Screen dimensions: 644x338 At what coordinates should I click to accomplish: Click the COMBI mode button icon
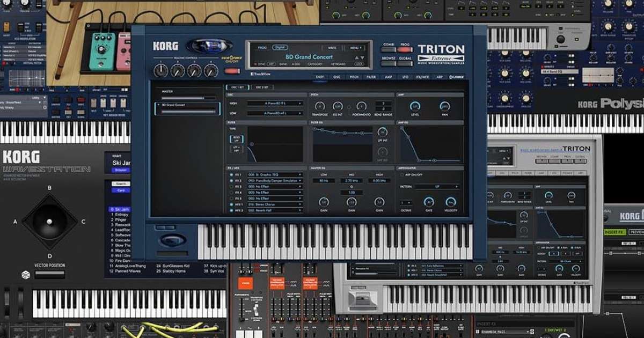point(389,49)
